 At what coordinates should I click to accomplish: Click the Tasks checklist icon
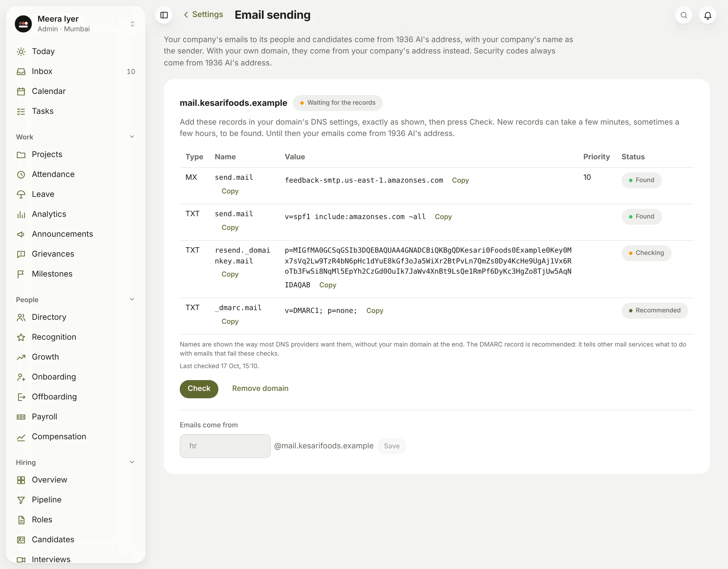pyautogui.click(x=21, y=112)
